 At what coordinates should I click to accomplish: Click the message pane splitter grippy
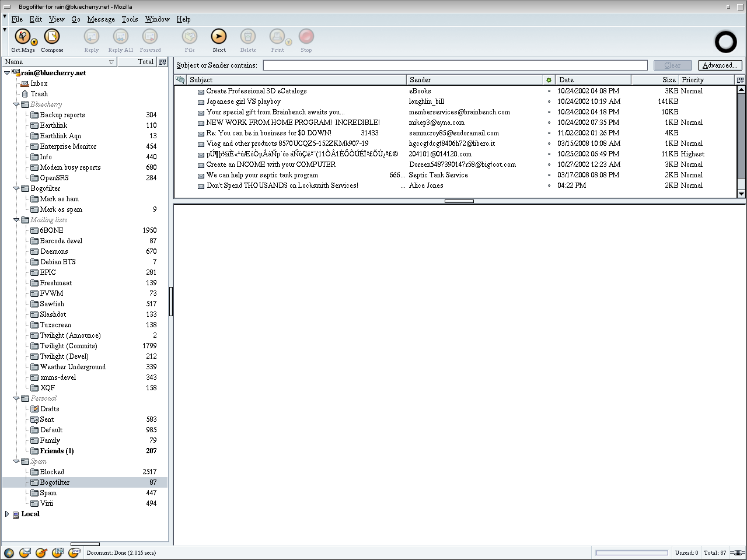459,201
